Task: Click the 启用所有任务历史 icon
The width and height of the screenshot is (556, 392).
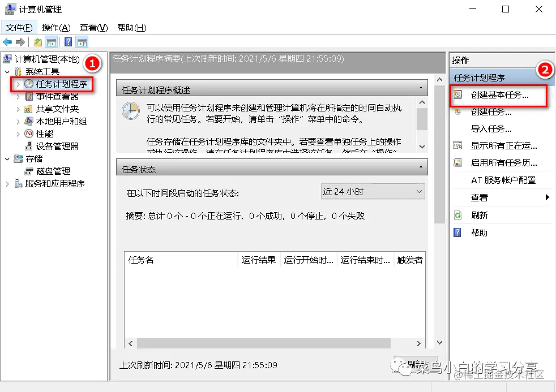Action: (x=458, y=162)
